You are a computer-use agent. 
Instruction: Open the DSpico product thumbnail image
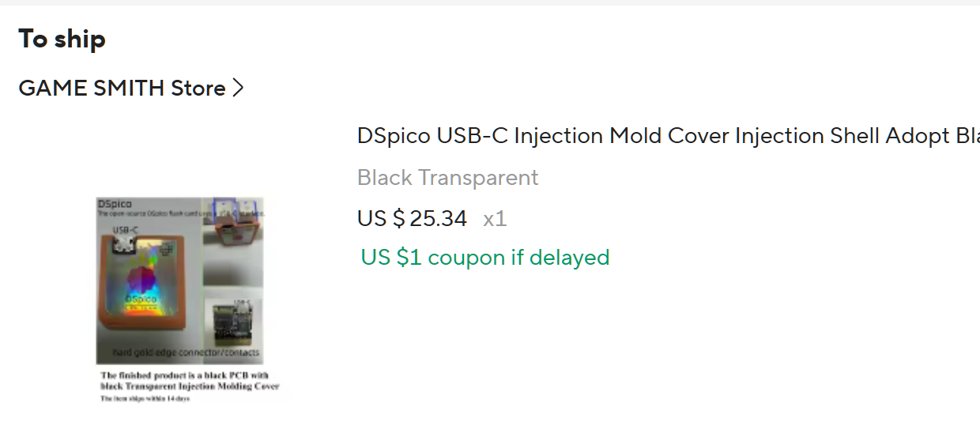[188, 300]
